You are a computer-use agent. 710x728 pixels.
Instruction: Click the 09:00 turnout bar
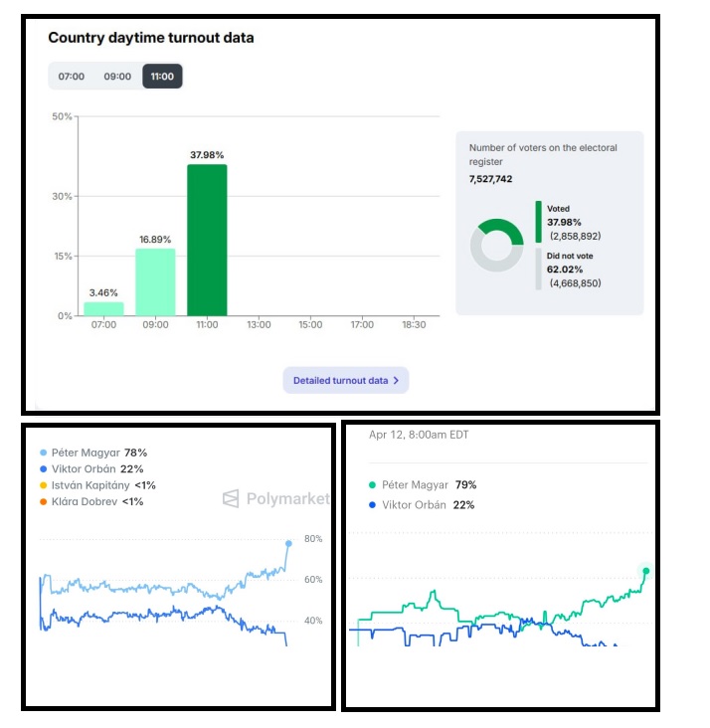pos(155,281)
